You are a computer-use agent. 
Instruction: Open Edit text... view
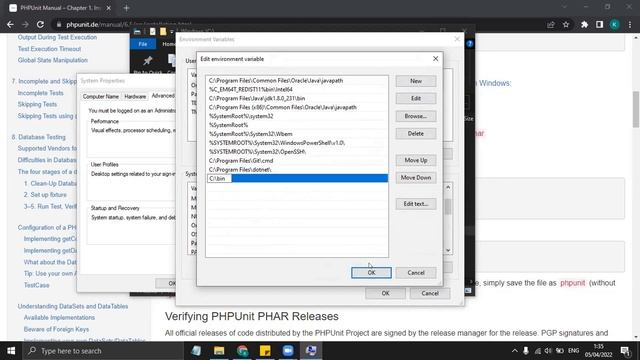point(416,204)
